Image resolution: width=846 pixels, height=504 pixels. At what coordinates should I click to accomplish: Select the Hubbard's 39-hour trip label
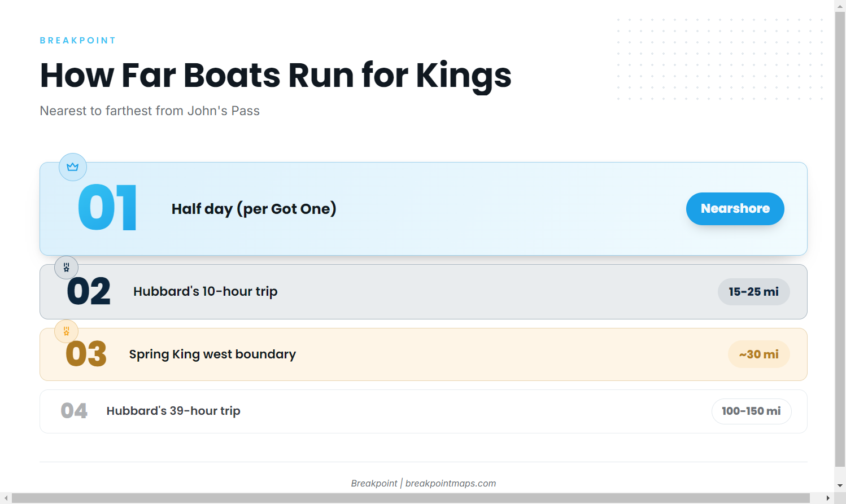[x=173, y=411]
